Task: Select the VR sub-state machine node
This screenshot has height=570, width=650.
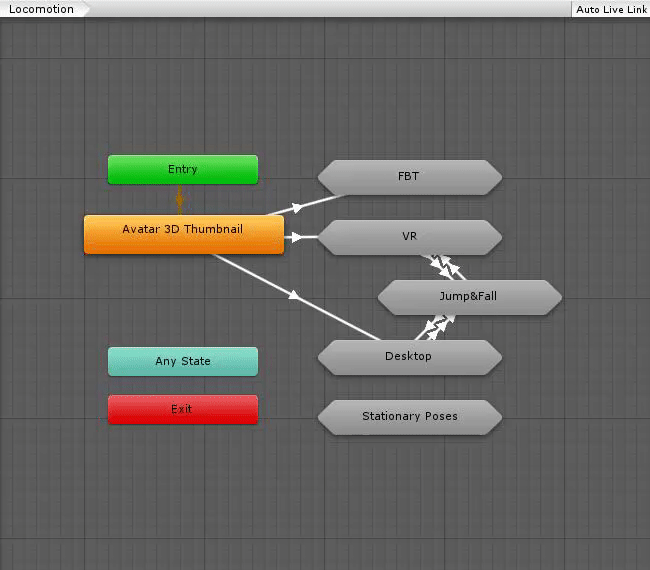Action: pyautogui.click(x=409, y=237)
